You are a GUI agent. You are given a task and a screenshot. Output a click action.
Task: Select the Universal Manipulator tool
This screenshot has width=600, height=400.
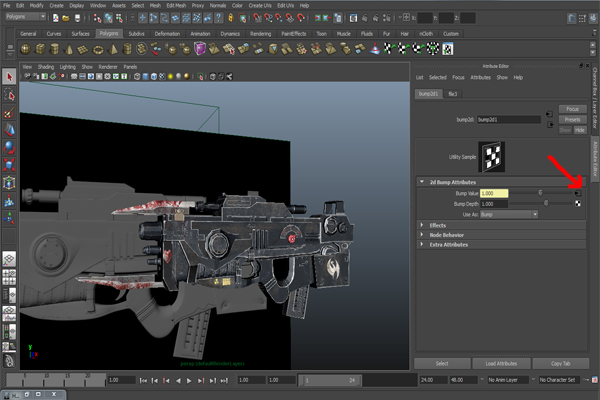coord(9,183)
